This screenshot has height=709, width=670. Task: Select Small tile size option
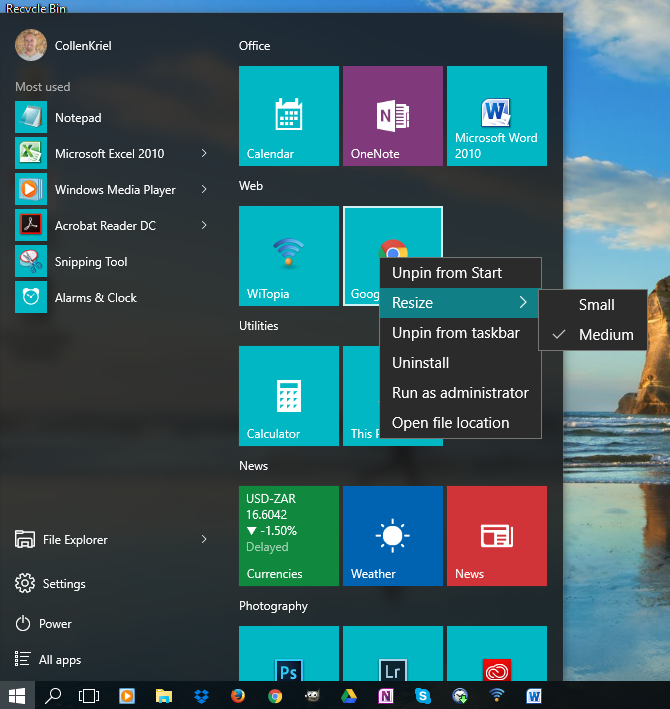[593, 305]
